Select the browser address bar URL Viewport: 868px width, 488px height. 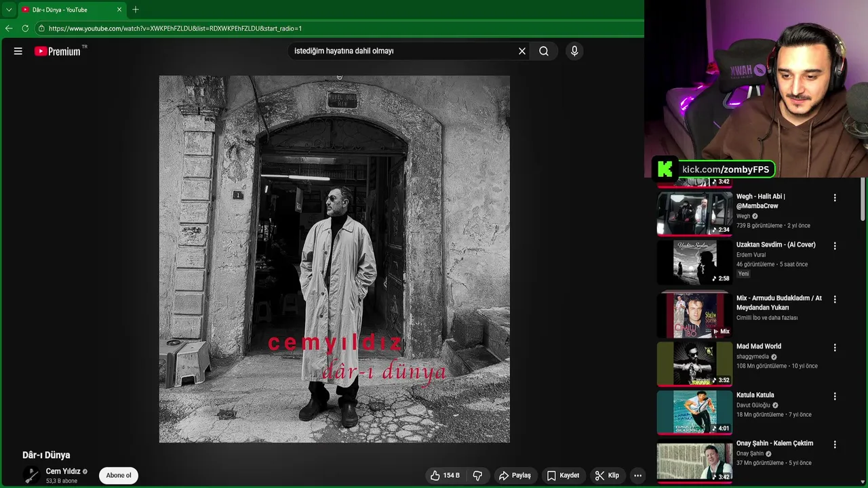[x=175, y=28]
